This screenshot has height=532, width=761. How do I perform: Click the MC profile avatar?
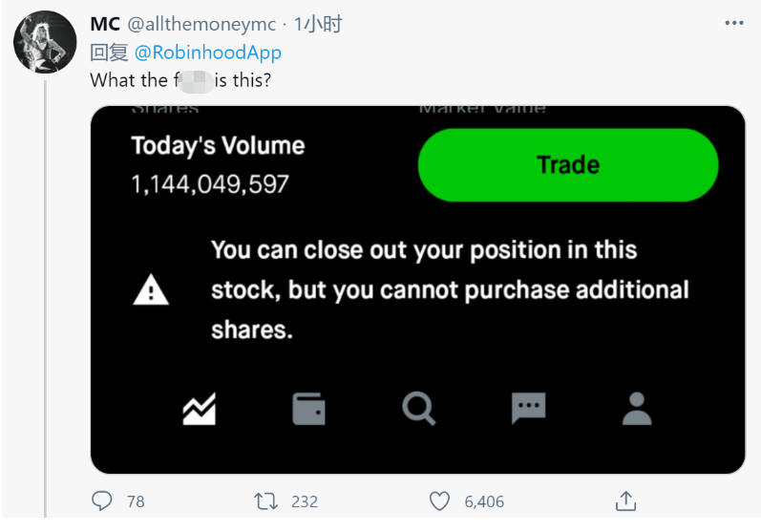pos(44,43)
